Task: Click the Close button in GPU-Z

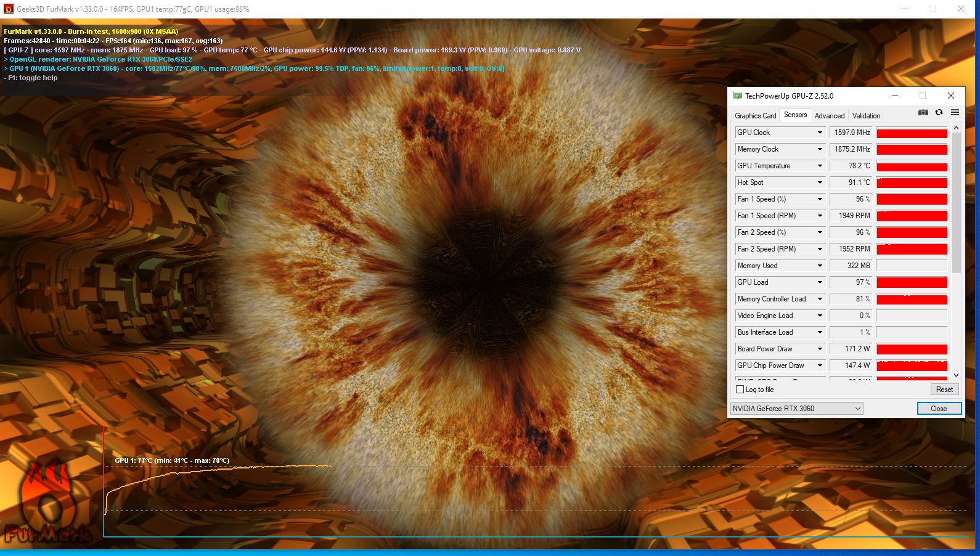Action: tap(938, 409)
